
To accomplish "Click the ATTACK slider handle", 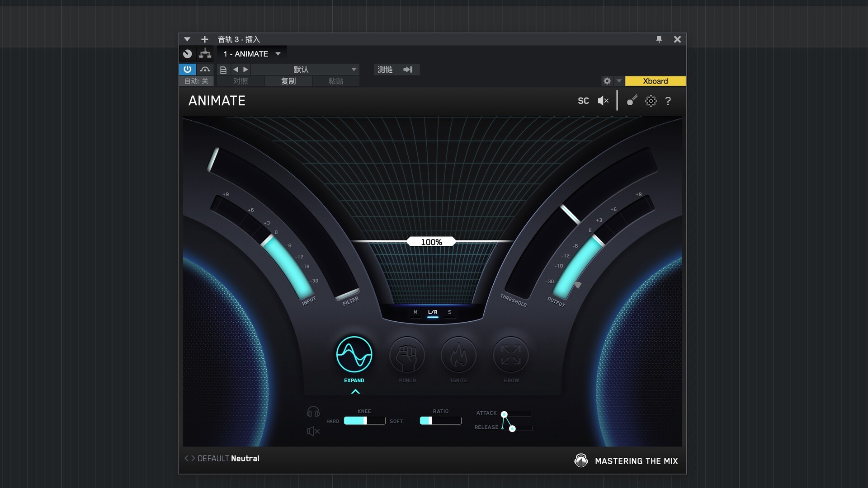I will [504, 414].
